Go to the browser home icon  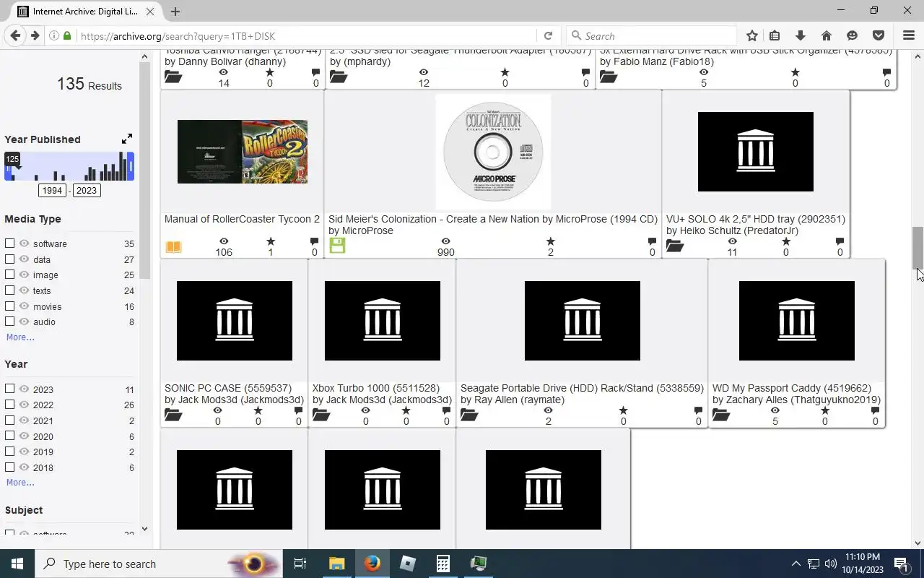(827, 35)
